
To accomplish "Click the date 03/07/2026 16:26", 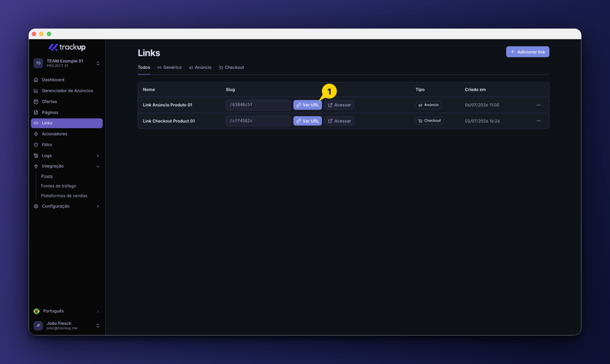I will (482, 121).
